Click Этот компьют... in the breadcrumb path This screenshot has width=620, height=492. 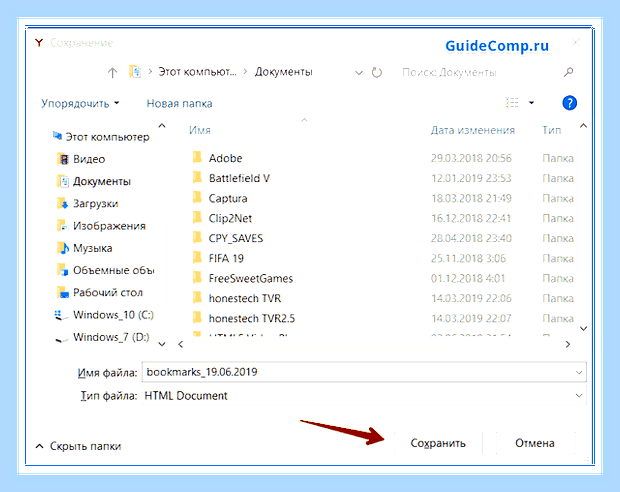[x=197, y=72]
